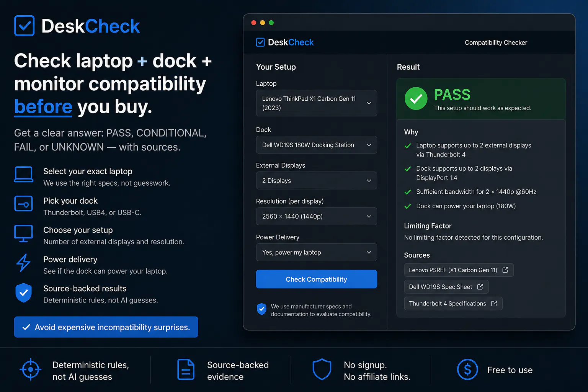Click the text No signup. No affiliate links.

pyautogui.click(x=377, y=371)
